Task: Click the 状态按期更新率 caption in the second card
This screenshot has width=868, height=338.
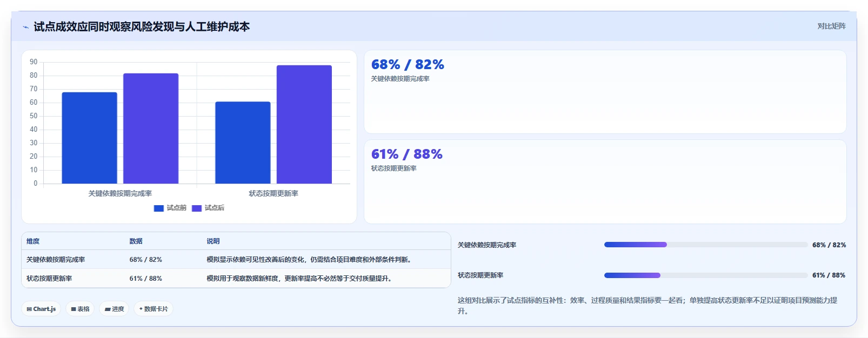Action: click(394, 168)
